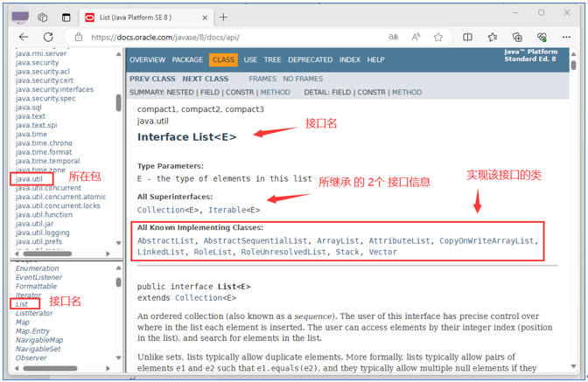The height and width of the screenshot is (382, 588).
Task: Click the main page scrollbar down arrow
Action: [573, 366]
